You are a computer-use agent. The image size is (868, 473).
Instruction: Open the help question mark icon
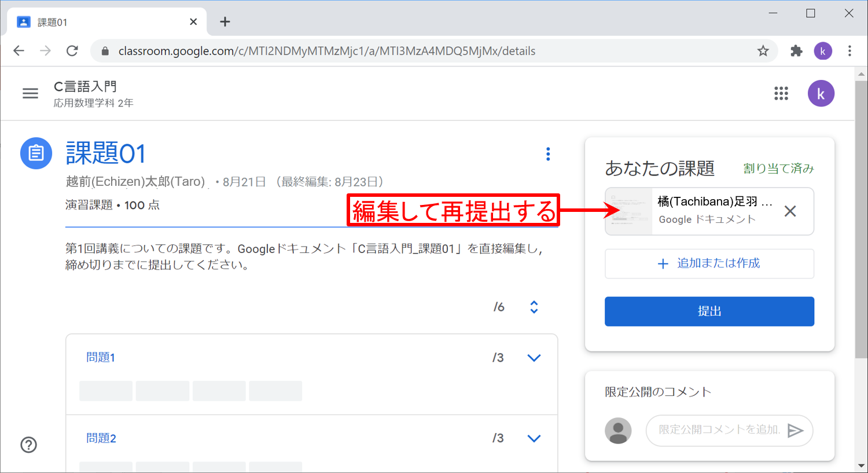pyautogui.click(x=29, y=445)
